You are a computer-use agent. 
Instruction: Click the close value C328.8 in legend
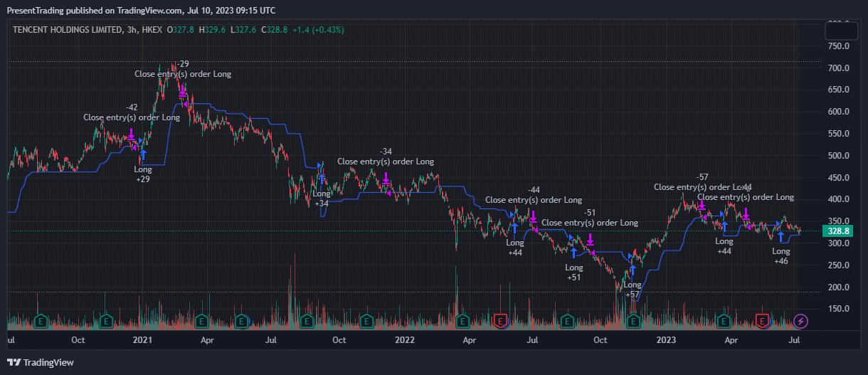click(x=274, y=30)
